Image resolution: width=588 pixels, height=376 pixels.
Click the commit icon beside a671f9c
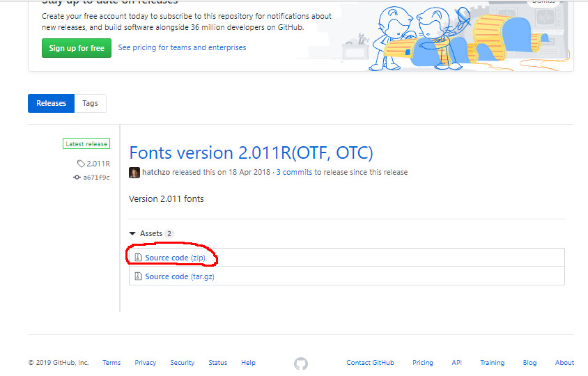point(77,178)
